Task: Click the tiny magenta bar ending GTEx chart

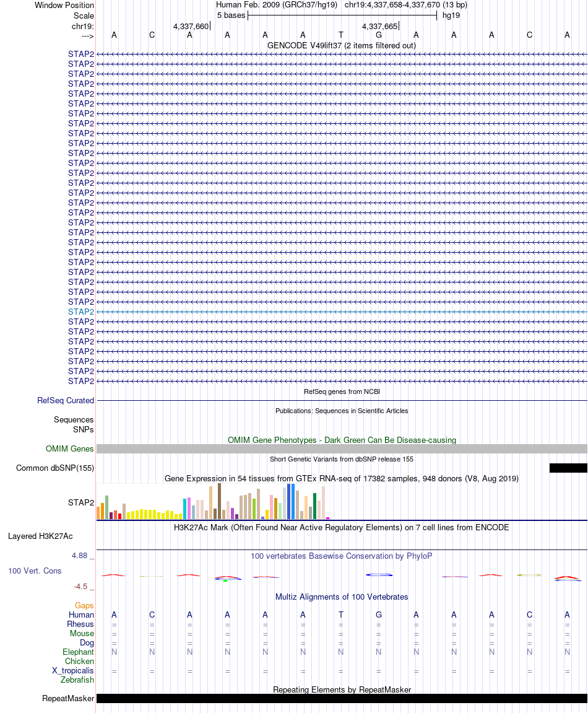Action: pos(327,518)
